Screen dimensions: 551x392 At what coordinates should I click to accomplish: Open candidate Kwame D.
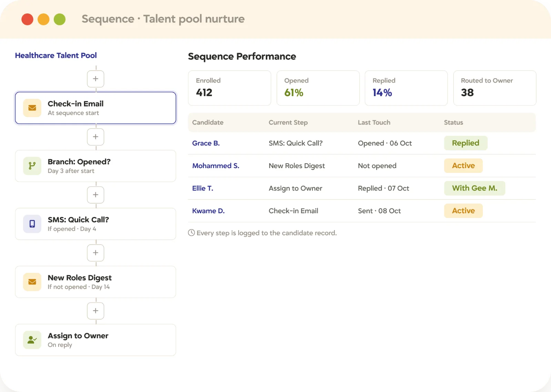208,211
